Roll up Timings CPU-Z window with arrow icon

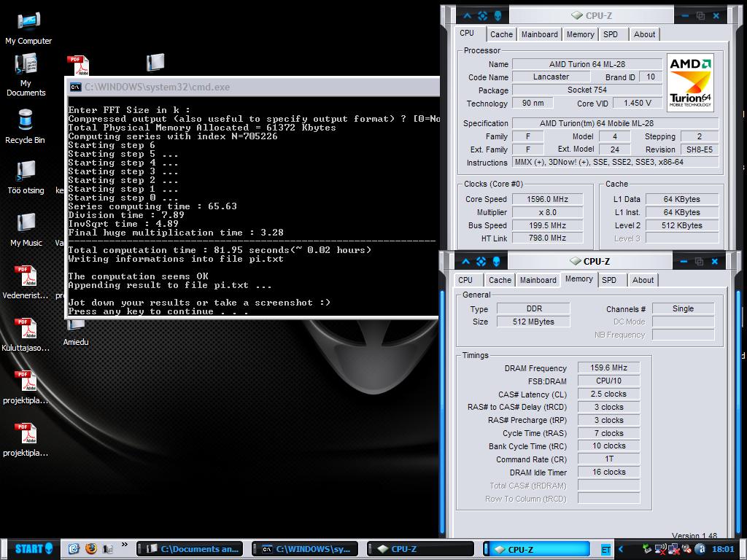click(x=466, y=262)
